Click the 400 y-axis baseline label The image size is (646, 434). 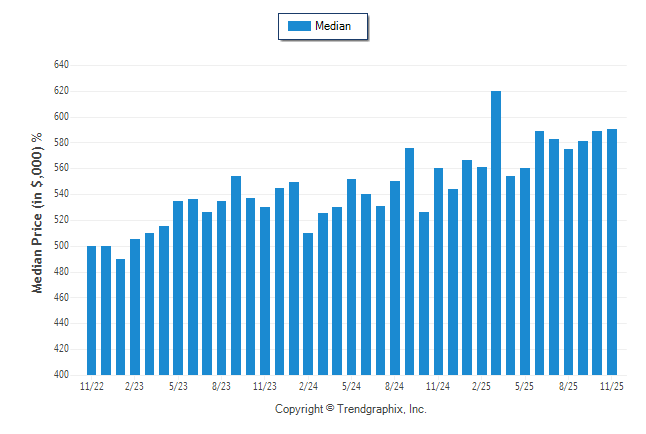point(61,375)
